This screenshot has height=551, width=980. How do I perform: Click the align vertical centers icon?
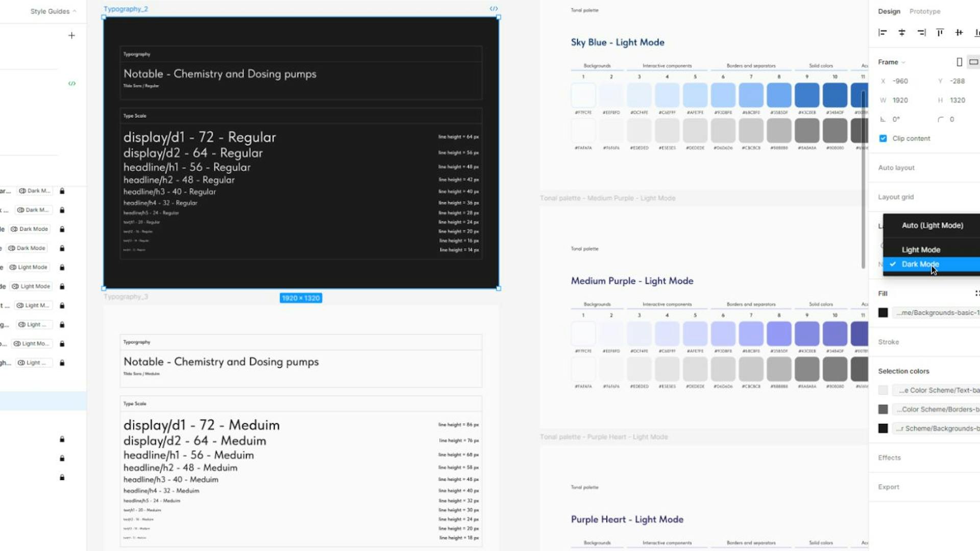(x=959, y=33)
